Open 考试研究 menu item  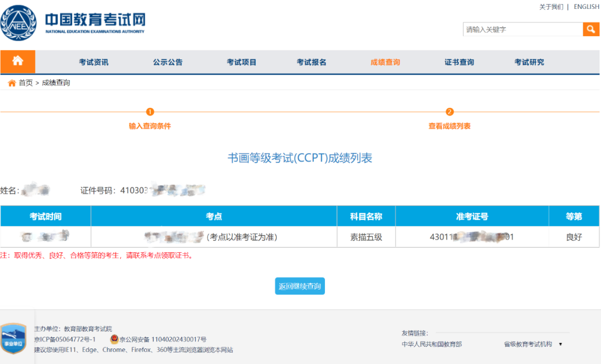(x=529, y=62)
